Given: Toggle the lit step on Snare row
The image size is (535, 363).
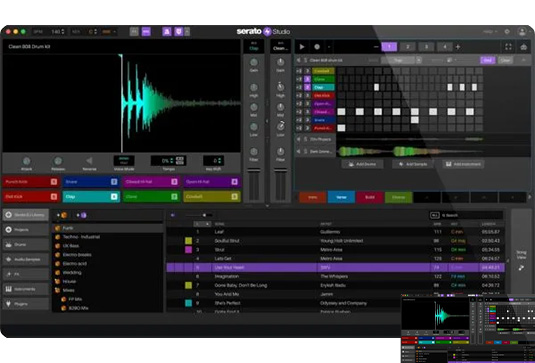Looking at the screenshot, I should [415, 120].
